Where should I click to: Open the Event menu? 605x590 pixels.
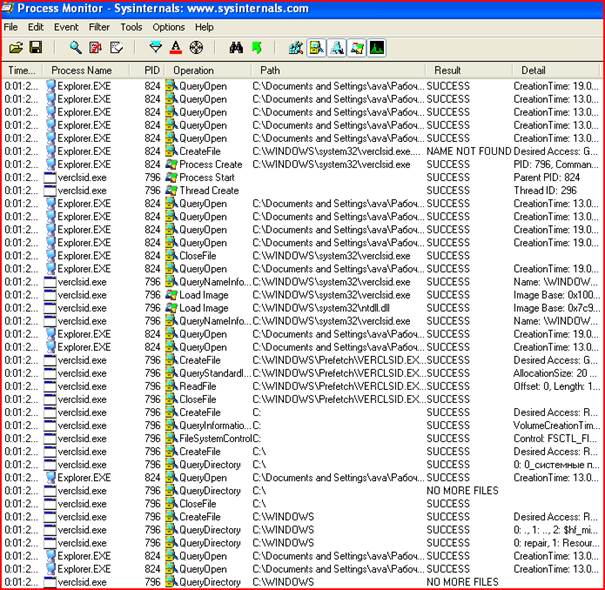(66, 27)
